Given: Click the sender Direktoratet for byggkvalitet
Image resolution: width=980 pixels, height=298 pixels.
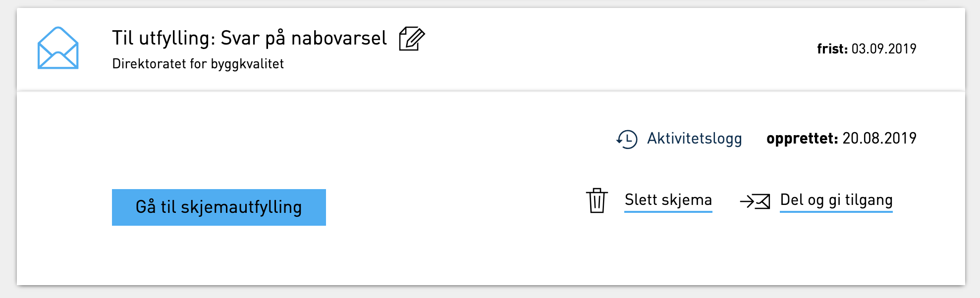Looking at the screenshot, I should pos(198,64).
